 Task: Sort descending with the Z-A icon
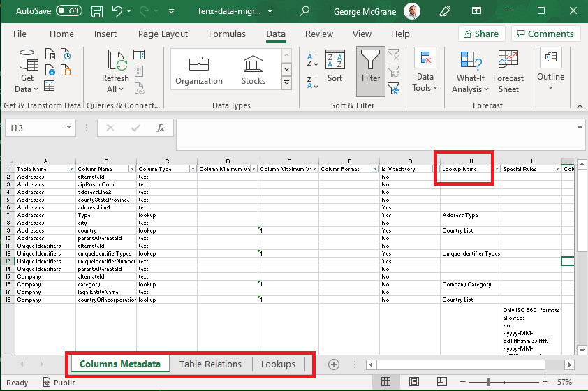[312, 82]
